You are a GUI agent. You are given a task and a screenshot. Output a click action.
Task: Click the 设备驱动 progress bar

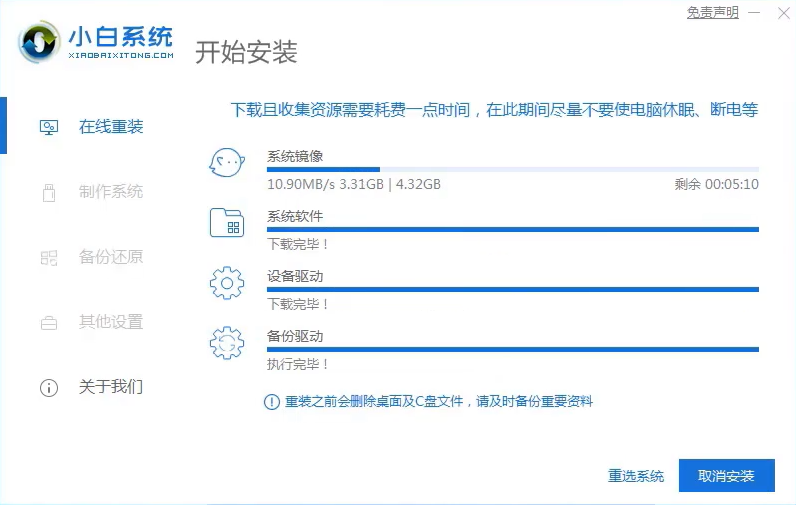pyautogui.click(x=512, y=290)
